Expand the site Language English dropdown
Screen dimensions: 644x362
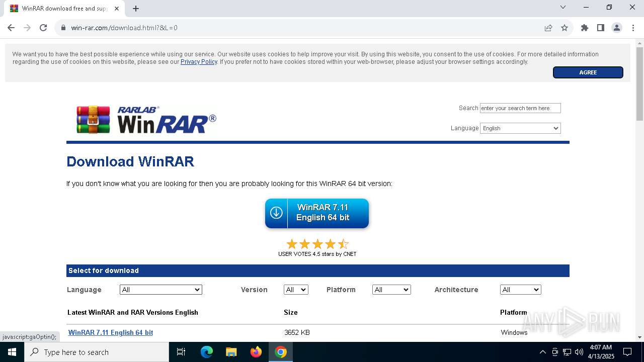520,128
